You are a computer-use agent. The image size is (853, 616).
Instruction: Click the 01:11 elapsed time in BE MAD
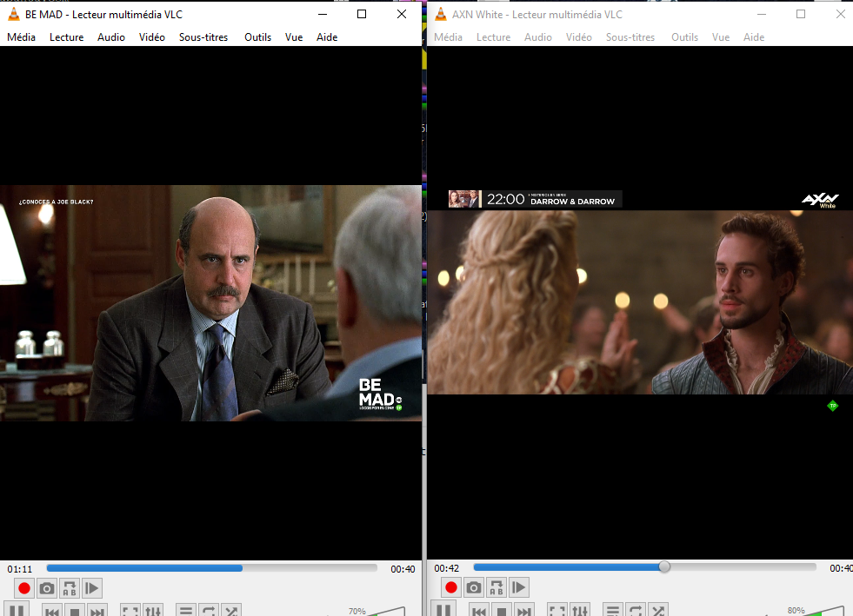coord(20,569)
